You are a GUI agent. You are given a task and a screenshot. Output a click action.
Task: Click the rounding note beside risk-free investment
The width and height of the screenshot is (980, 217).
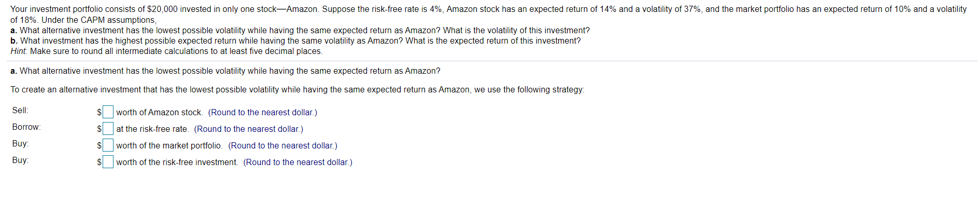[x=298, y=162]
